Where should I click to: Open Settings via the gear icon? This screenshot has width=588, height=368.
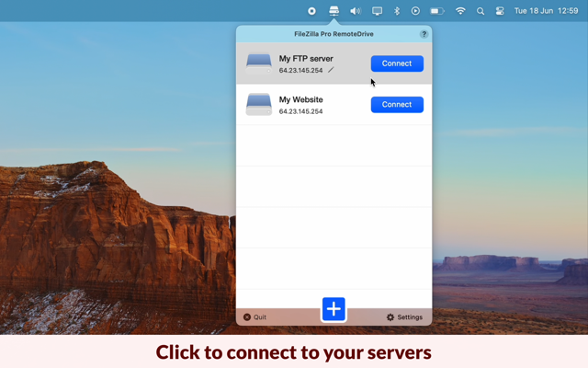point(404,317)
